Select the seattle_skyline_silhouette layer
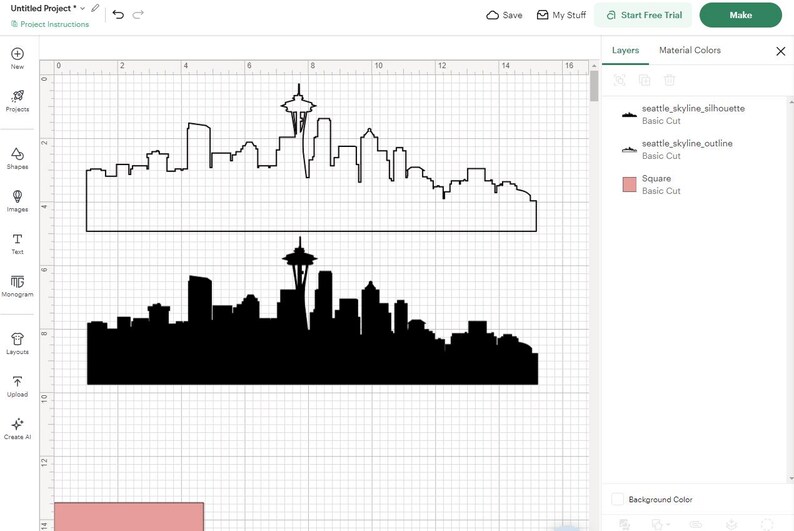Viewport: 794px width, 531px height. [x=696, y=114]
